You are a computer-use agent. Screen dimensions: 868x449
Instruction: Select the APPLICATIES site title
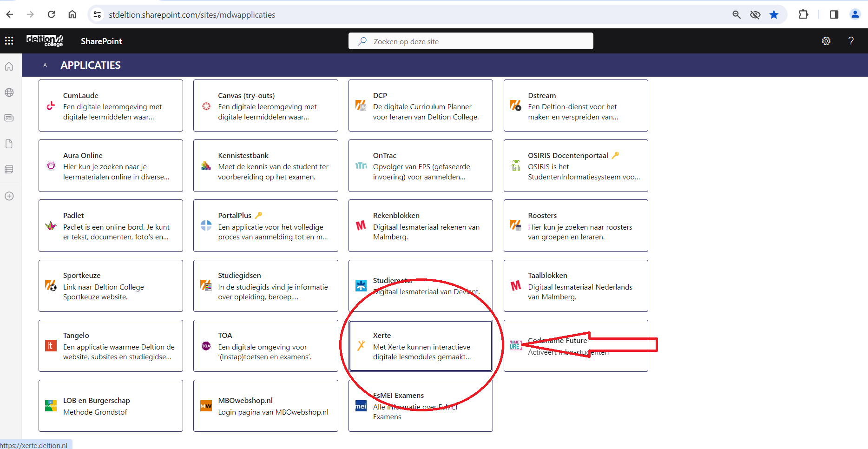tap(91, 66)
